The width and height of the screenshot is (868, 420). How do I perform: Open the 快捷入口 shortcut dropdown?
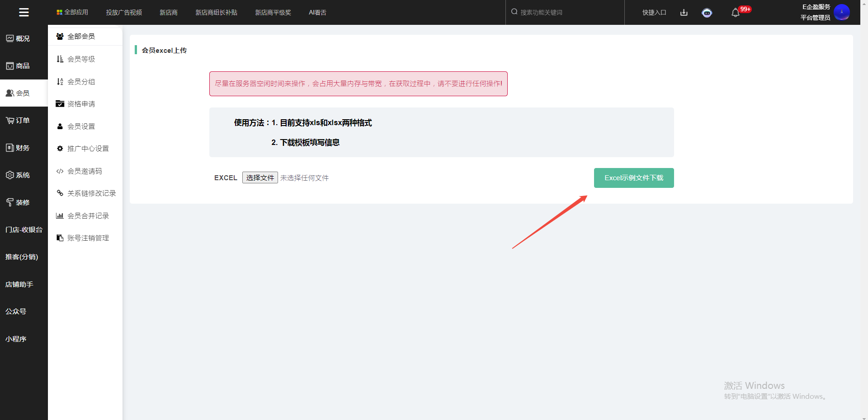(654, 13)
